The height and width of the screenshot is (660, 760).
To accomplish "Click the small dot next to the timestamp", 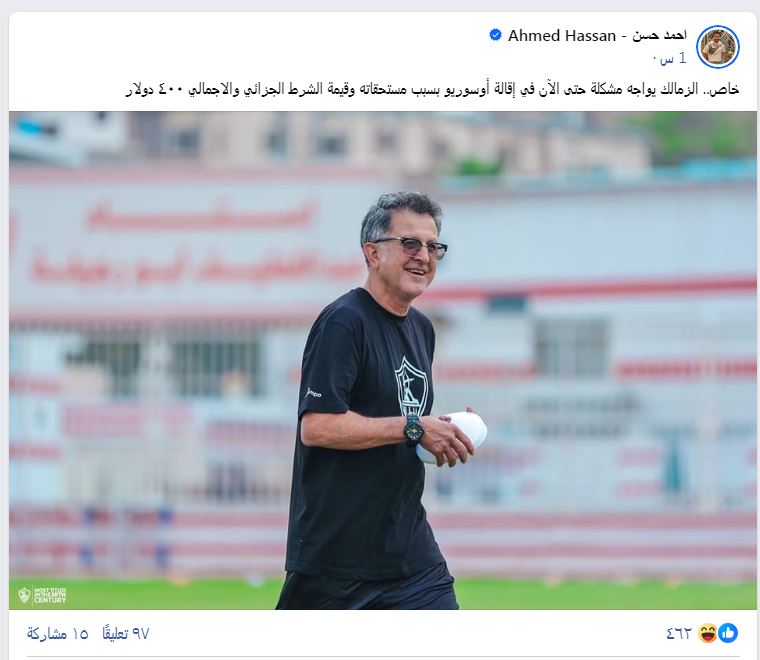I will click(x=654, y=60).
